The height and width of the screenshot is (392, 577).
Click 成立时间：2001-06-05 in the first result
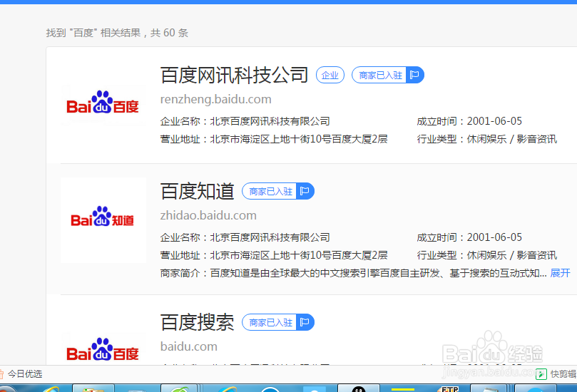(469, 121)
